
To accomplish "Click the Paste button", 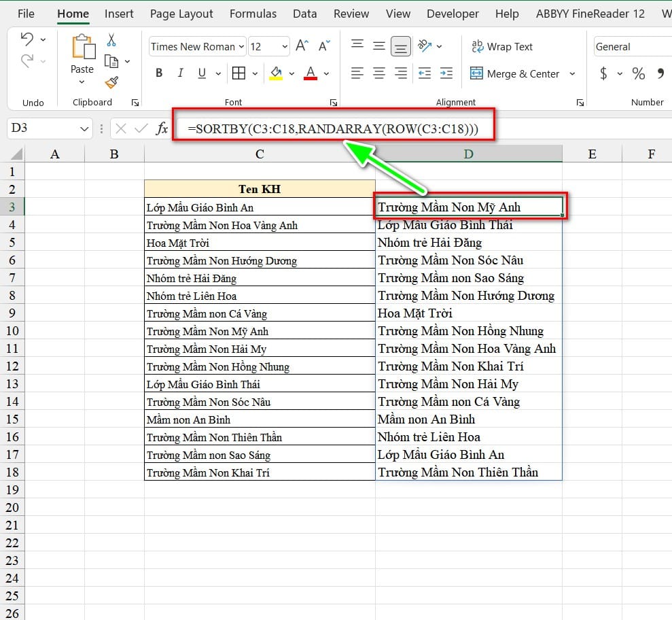I will 82,53.
